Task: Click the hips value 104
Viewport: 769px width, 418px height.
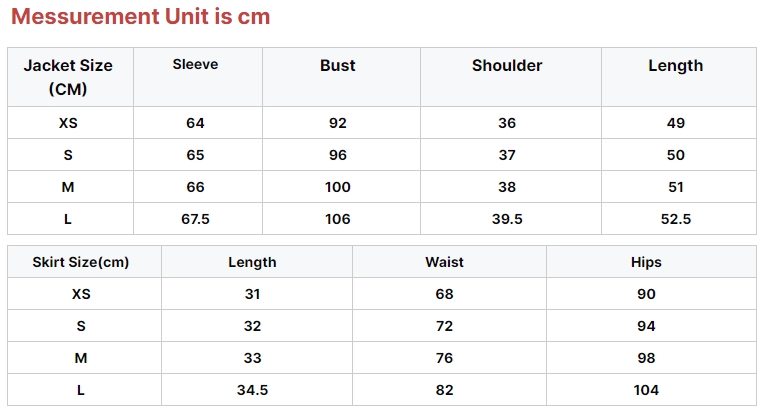Action: 646,390
